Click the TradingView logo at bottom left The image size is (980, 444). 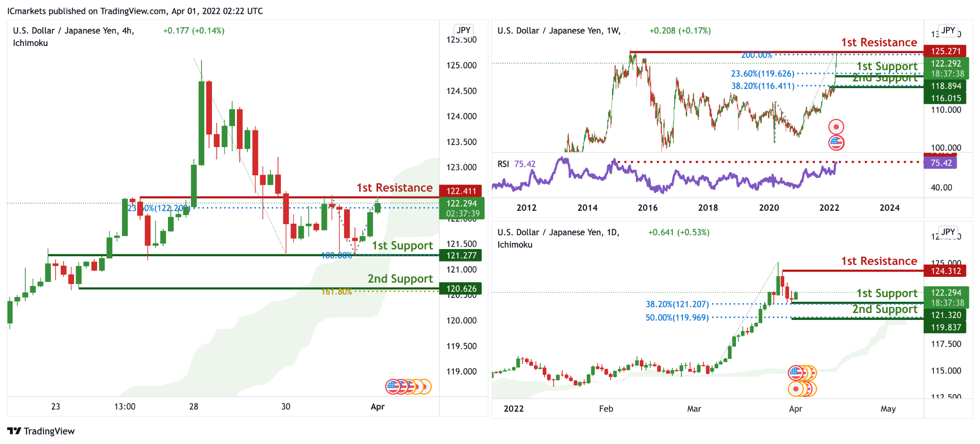(41, 431)
